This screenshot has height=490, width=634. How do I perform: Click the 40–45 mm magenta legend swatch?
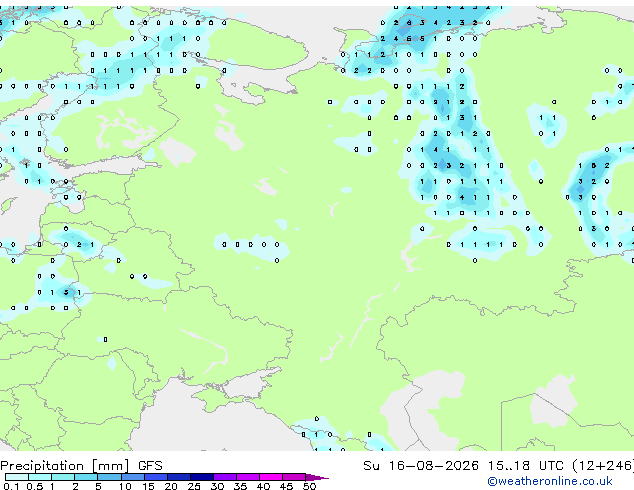click(x=271, y=477)
